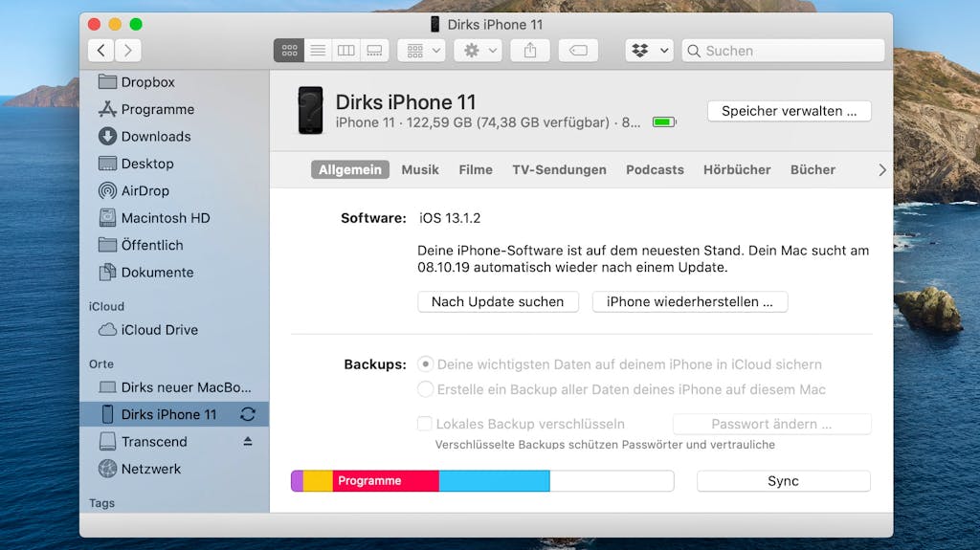
Task: Click the Suchen search field
Action: 783,51
